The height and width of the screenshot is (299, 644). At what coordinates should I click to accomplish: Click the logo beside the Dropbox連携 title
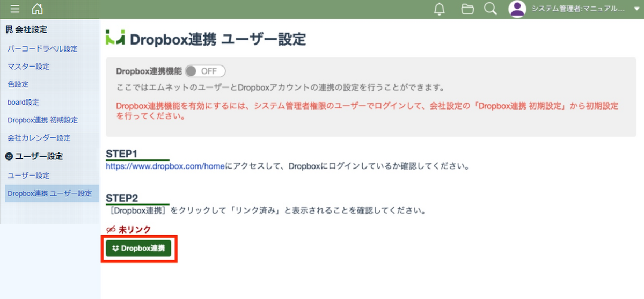point(115,38)
